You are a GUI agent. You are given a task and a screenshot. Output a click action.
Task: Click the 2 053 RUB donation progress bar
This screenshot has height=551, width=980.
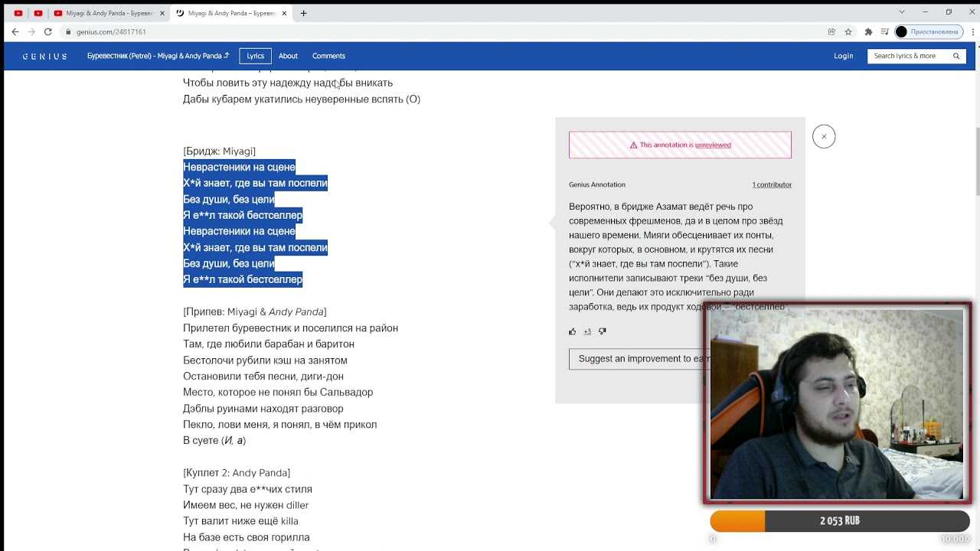coord(840,520)
